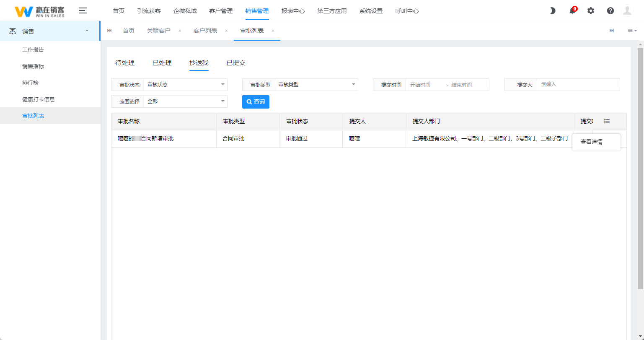
Task: Open the help question mark icon
Action: coord(610,11)
